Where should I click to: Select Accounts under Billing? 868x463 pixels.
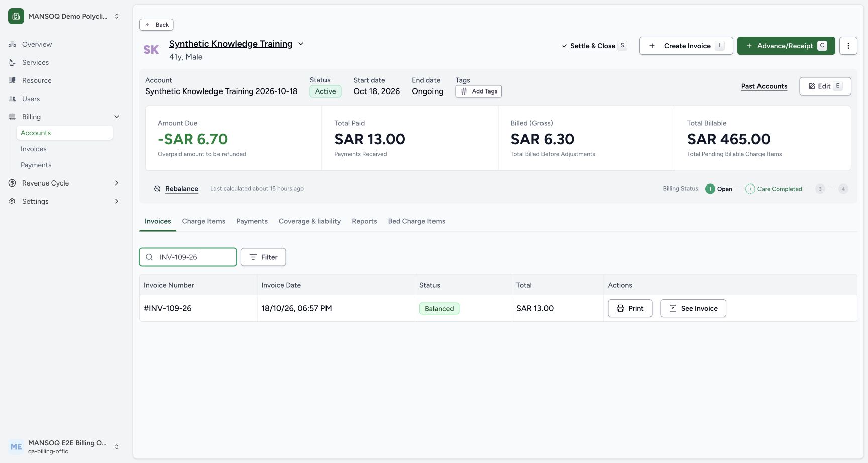64,133
